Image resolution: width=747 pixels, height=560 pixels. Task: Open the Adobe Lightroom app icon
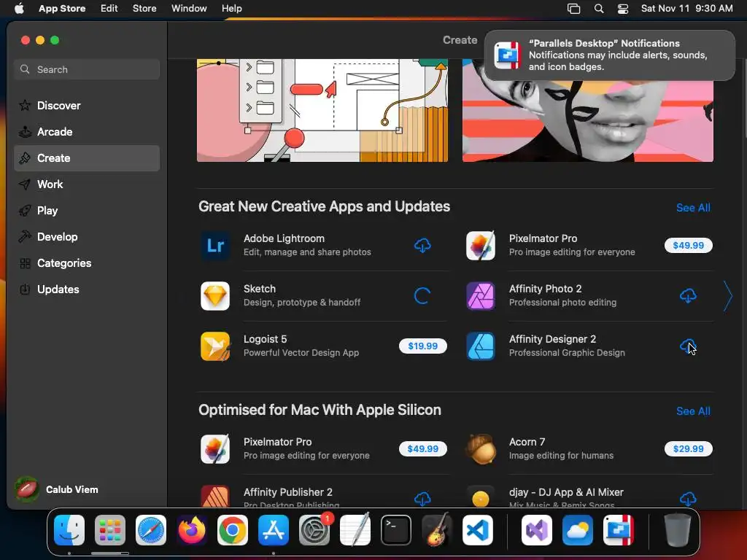(215, 246)
